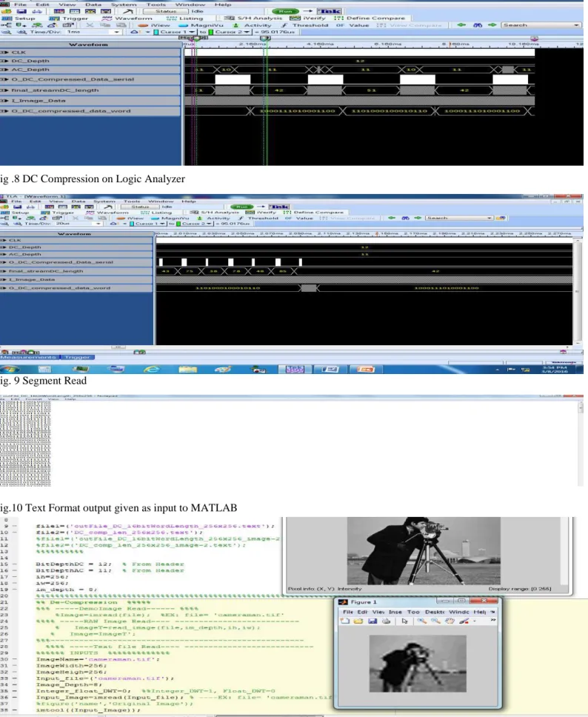The image size is (588, 717).
Task: Click the vertical scrollbar of Fig. 9 waveform
Action: (x=577, y=291)
